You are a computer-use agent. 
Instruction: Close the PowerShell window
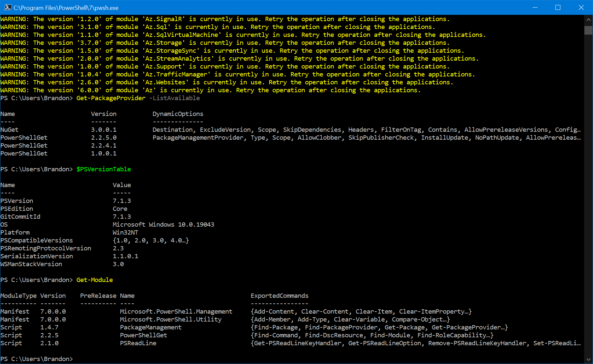pyautogui.click(x=581, y=7)
